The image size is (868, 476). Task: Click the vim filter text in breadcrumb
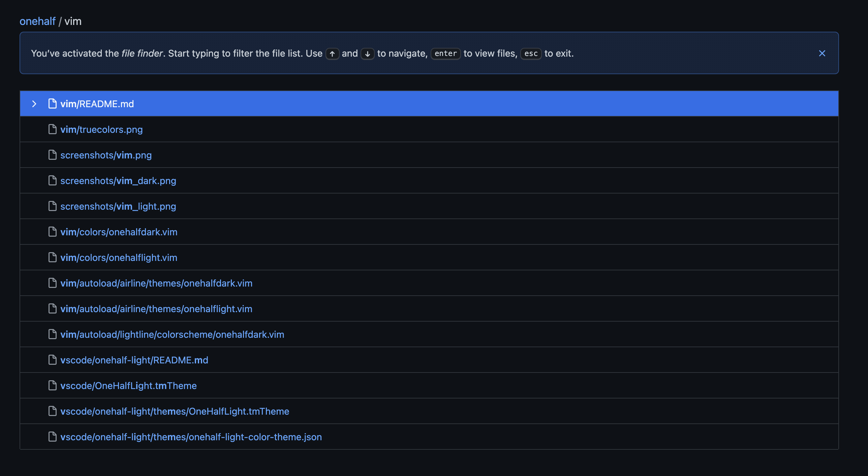click(73, 21)
